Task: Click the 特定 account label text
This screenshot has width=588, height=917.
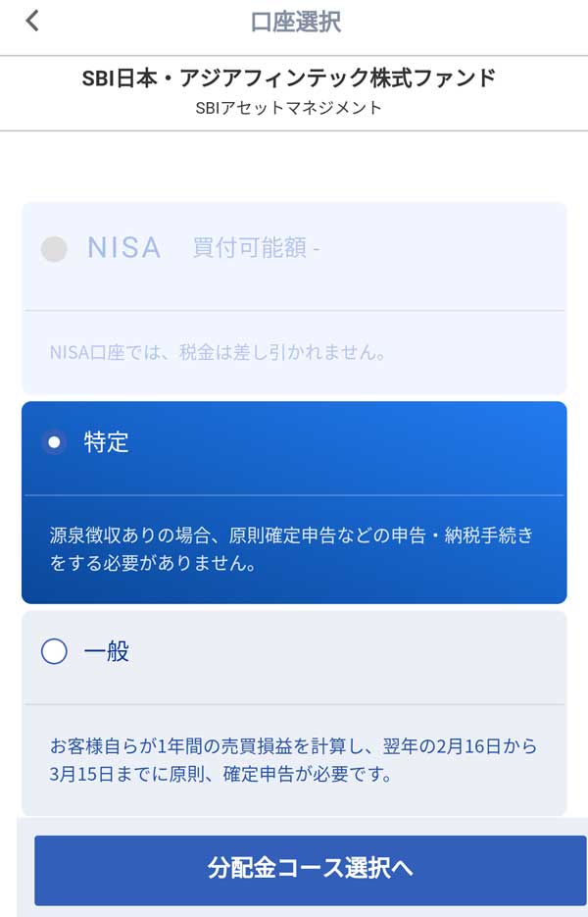Action: coord(106,442)
